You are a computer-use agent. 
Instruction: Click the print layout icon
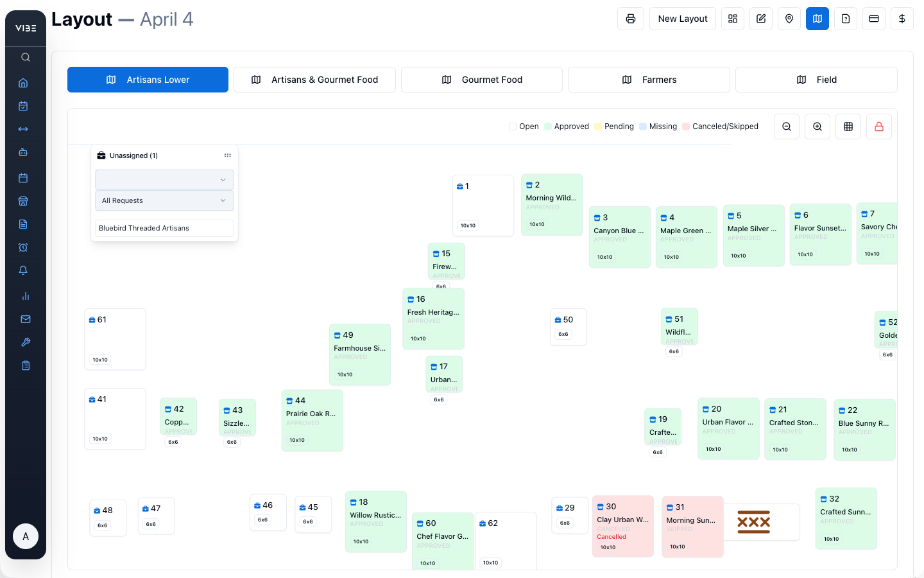coord(631,19)
